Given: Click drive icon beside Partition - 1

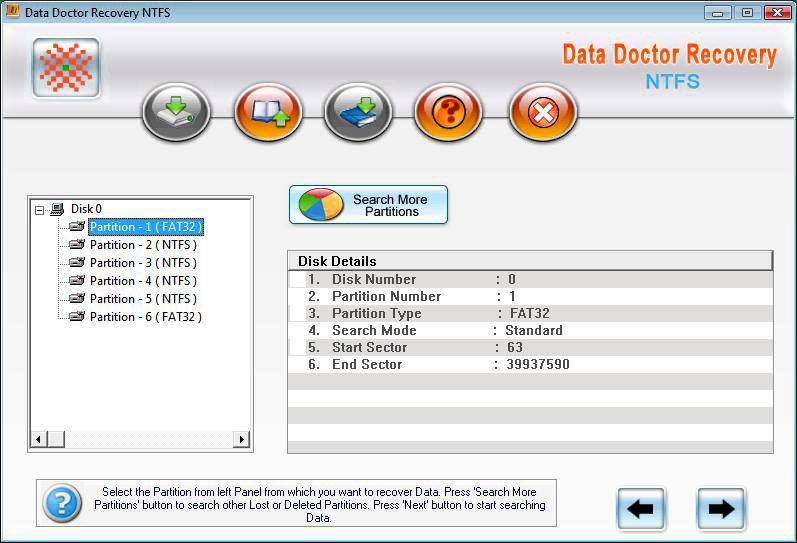Looking at the screenshot, I should pos(77,226).
